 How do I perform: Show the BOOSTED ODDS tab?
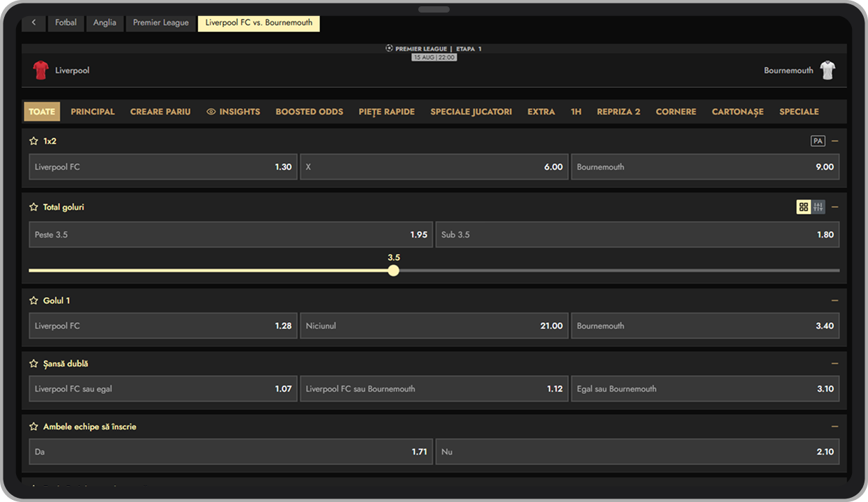pyautogui.click(x=310, y=112)
